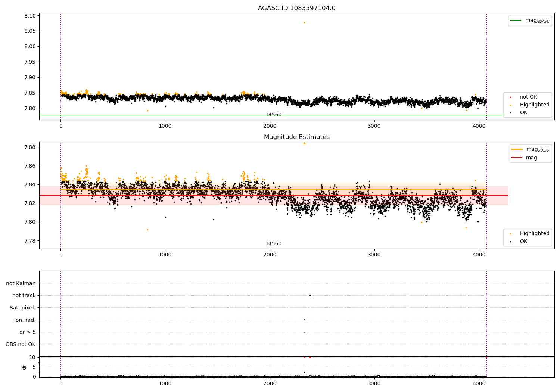The image size is (560, 392).
Task: Click the 8.10 y-axis tick label
Action: pyautogui.click(x=30, y=16)
